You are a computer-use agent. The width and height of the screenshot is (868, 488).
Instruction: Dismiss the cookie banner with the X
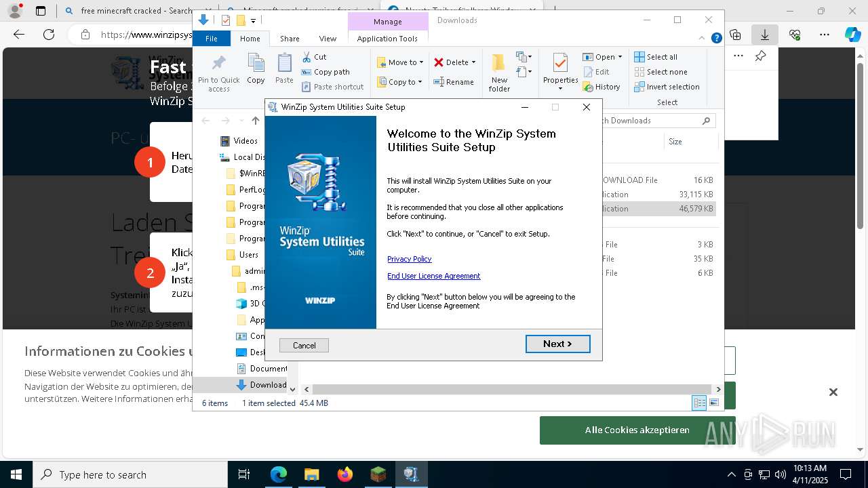point(833,392)
